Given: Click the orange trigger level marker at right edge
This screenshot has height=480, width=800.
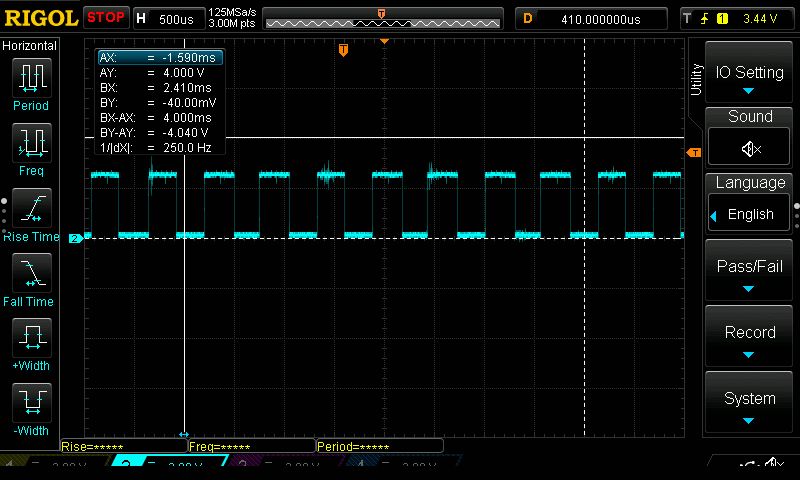Looking at the screenshot, I should tap(694, 153).
